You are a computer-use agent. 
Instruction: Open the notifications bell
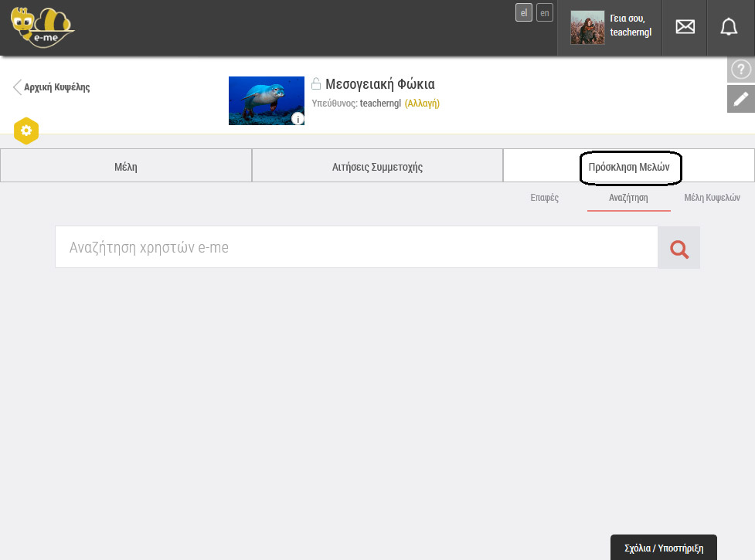729,26
